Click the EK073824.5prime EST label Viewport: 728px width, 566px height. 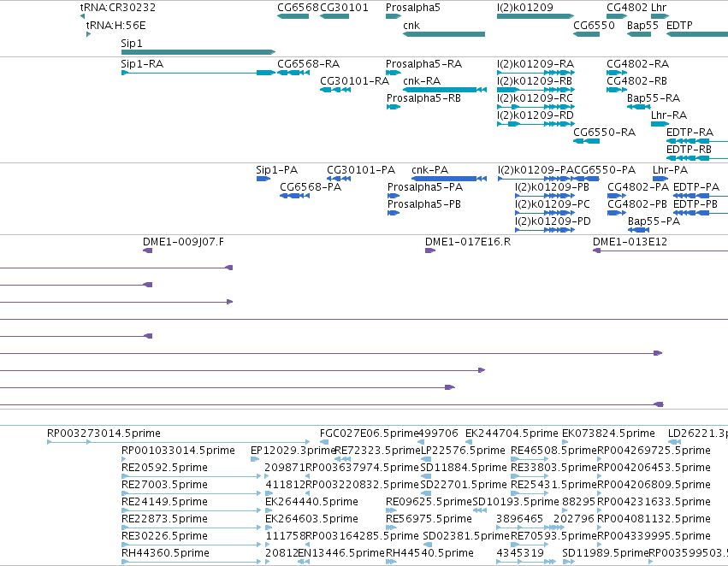[608, 433]
